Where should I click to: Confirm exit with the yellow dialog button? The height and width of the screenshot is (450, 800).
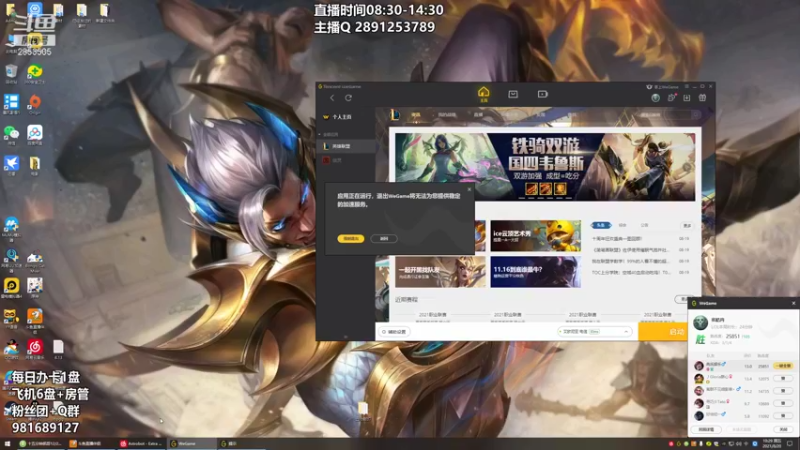[351, 238]
